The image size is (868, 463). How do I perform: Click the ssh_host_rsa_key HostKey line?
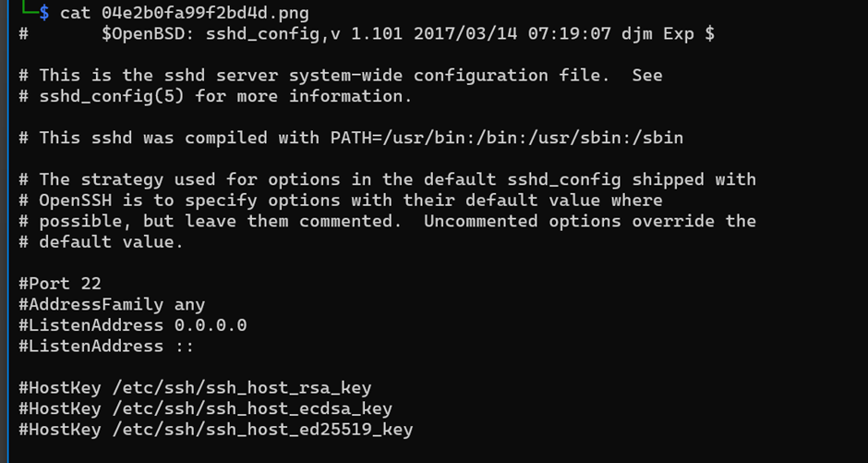pos(195,387)
